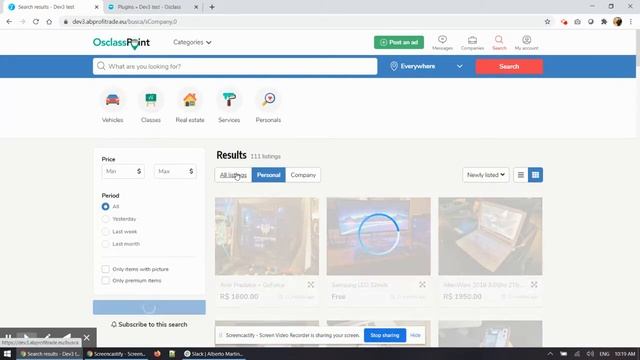Click Stop sharing button
Viewport: 640px width, 360px height.
(x=384, y=335)
